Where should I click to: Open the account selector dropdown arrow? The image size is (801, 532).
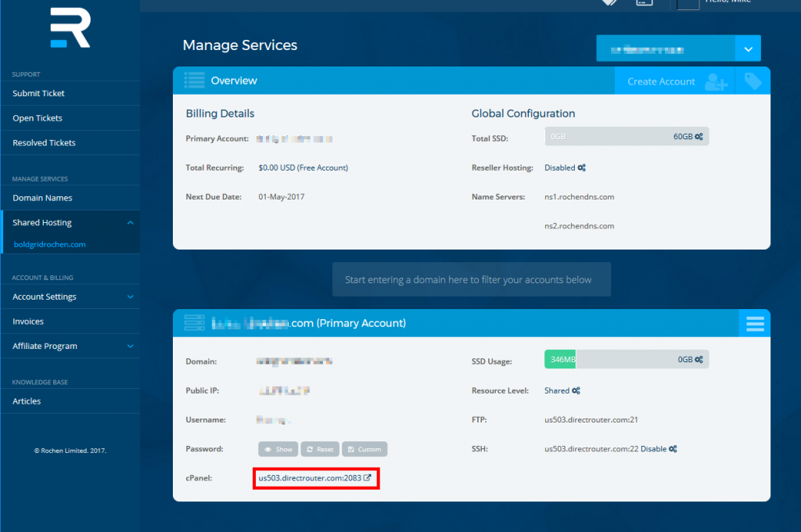pos(748,49)
